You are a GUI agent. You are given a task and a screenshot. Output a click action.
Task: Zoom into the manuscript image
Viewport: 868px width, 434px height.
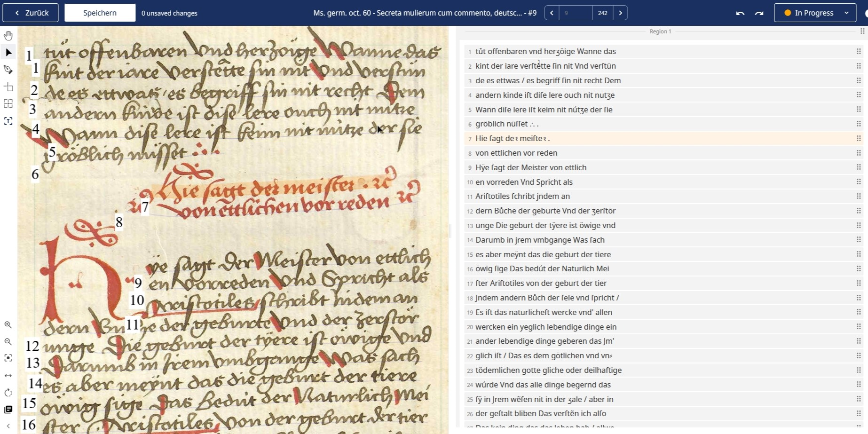pyautogui.click(x=8, y=324)
